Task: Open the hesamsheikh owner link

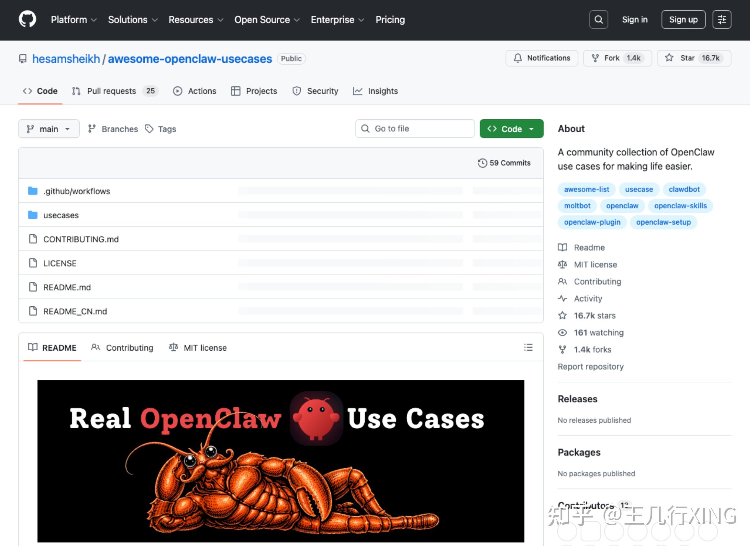Action: [66, 59]
